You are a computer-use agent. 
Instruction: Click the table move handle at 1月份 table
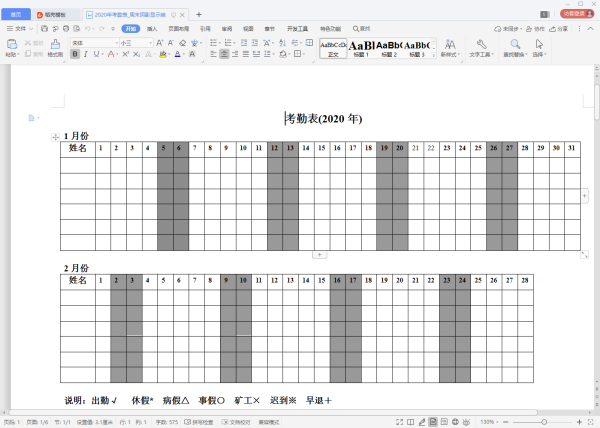[55, 137]
